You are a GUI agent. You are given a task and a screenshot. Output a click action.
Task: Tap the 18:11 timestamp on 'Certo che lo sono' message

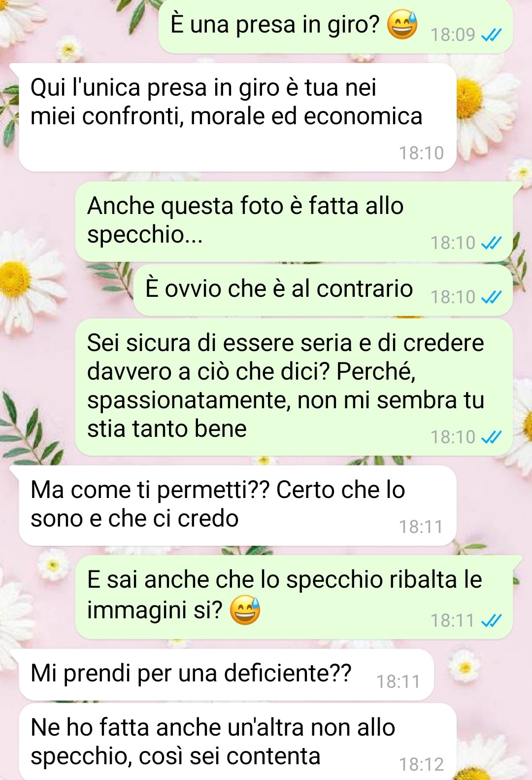coord(421,527)
